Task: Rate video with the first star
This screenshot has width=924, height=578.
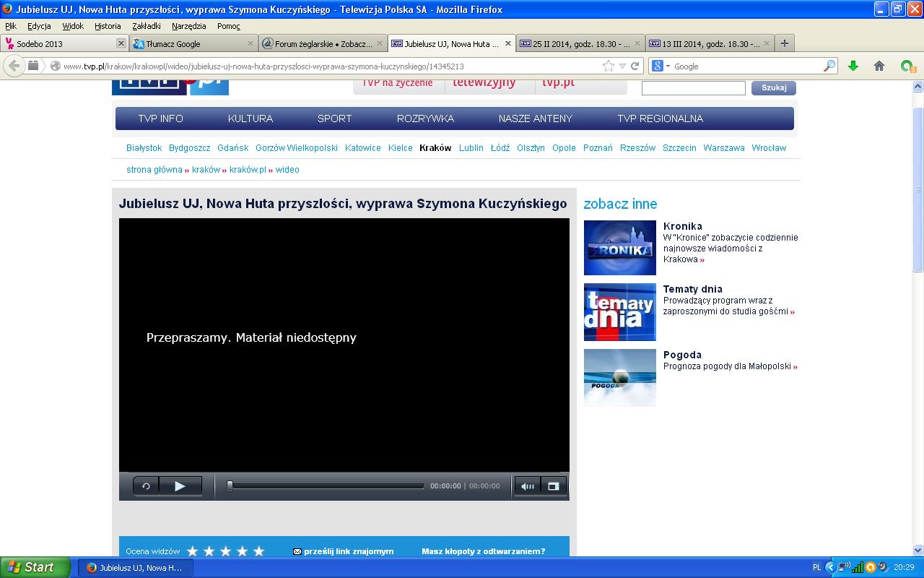Action: tap(192, 551)
